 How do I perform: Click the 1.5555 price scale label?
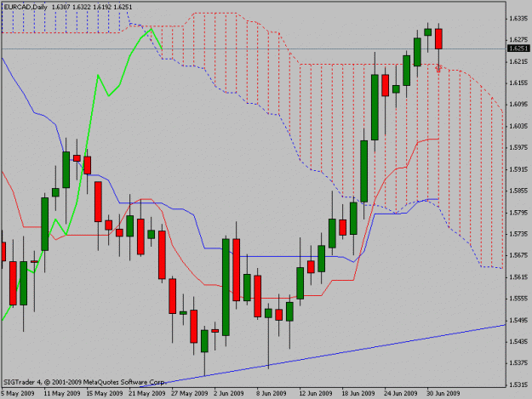518,299
